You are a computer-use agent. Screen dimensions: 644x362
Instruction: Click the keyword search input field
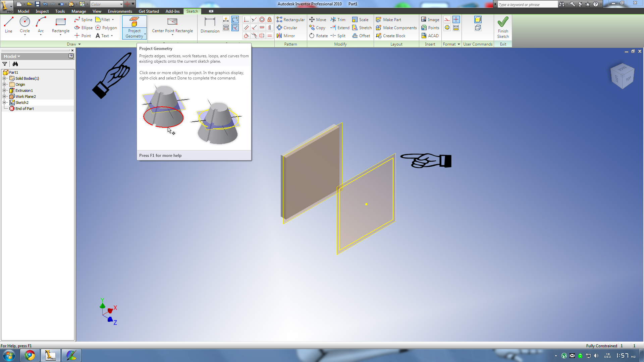pos(527,4)
